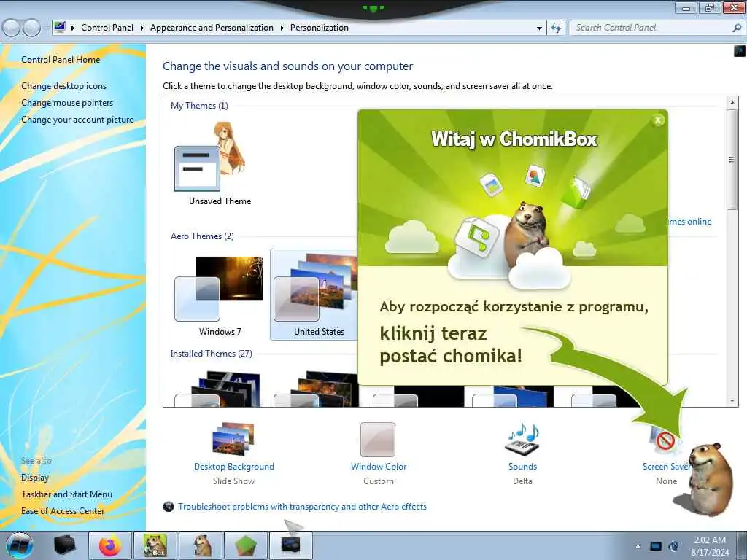
Task: Click the Control Panel breadcrumb
Action: point(107,28)
